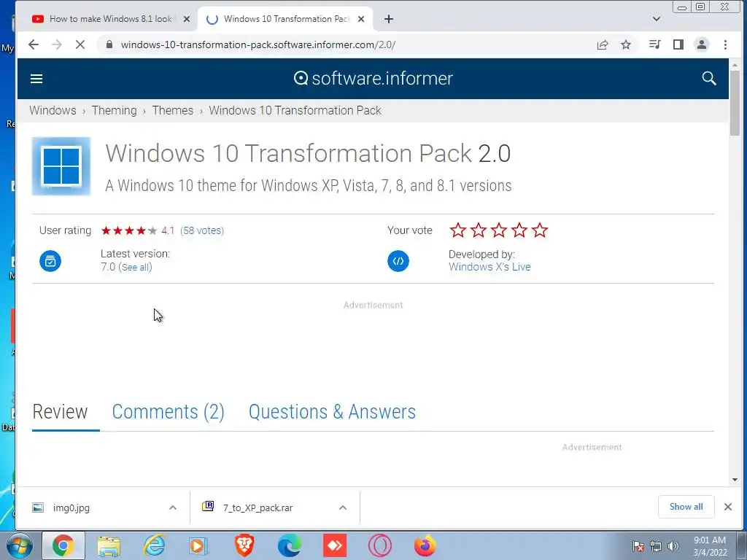Image resolution: width=747 pixels, height=560 pixels.
Task: Click the Action Center flag icon
Action: point(638,546)
